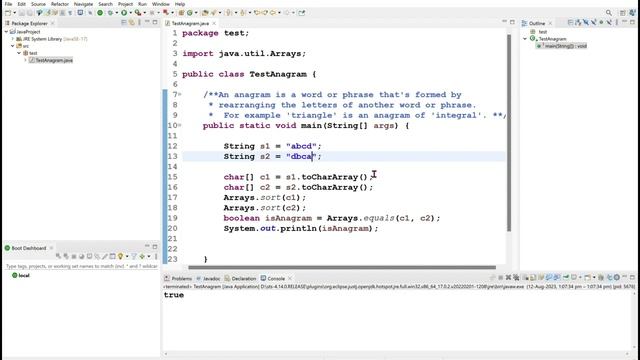This screenshot has width=640, height=360.
Task: Click the New file toolbar icon
Action: coord(8,13)
